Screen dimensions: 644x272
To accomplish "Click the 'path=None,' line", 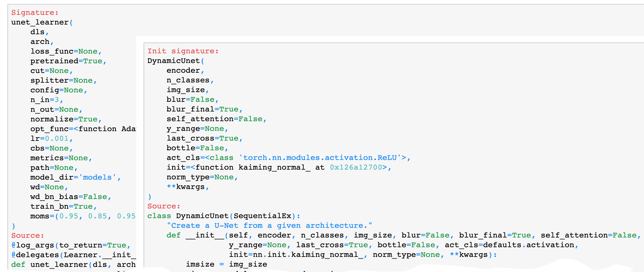I will [54, 168].
